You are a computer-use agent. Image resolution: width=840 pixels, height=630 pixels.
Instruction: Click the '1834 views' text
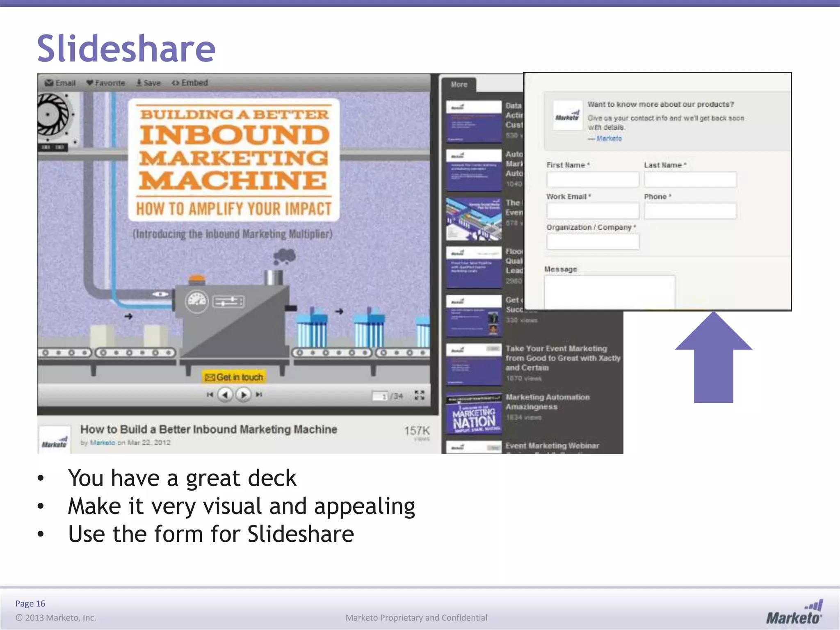tap(523, 418)
